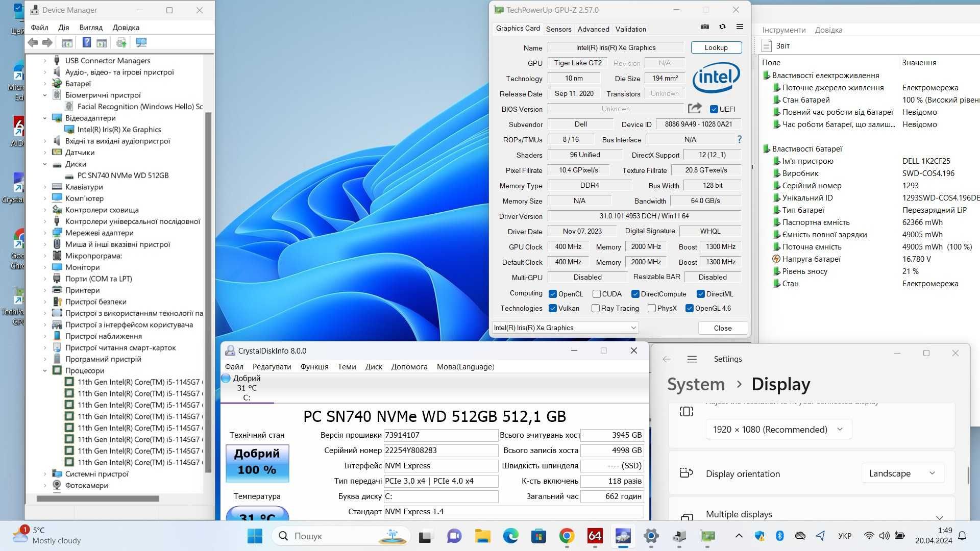980x551 pixels.
Task: Click the BIOS export share icon in GPU-Z
Action: point(695,108)
